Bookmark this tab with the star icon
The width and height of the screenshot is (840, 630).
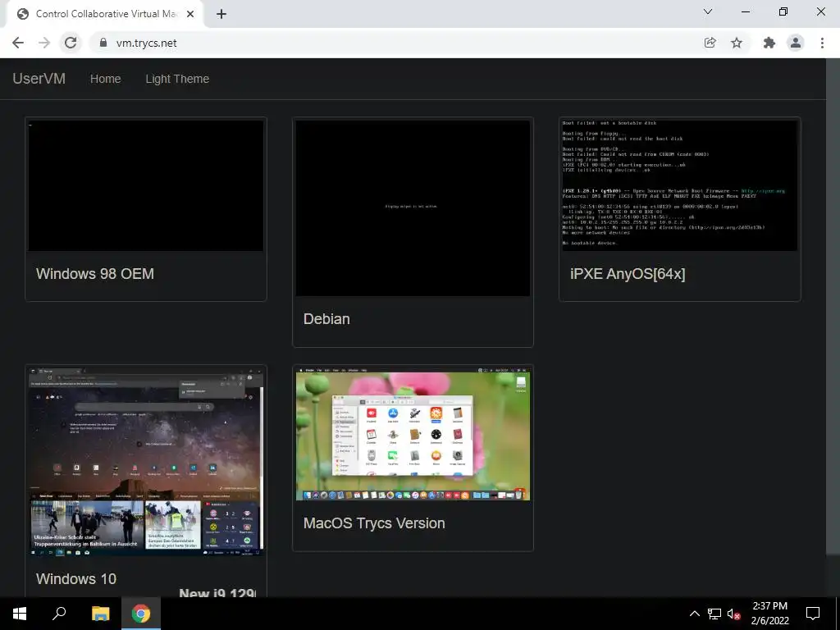click(737, 43)
